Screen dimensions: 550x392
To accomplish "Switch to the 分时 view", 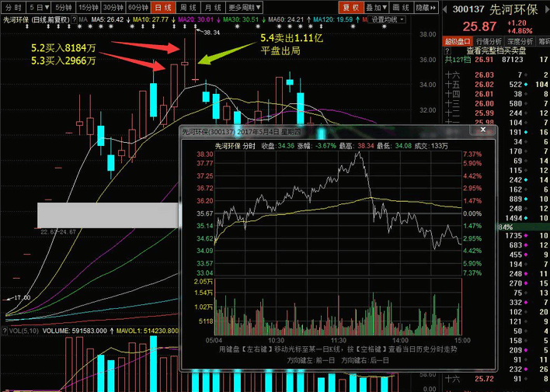I will 13,7.
